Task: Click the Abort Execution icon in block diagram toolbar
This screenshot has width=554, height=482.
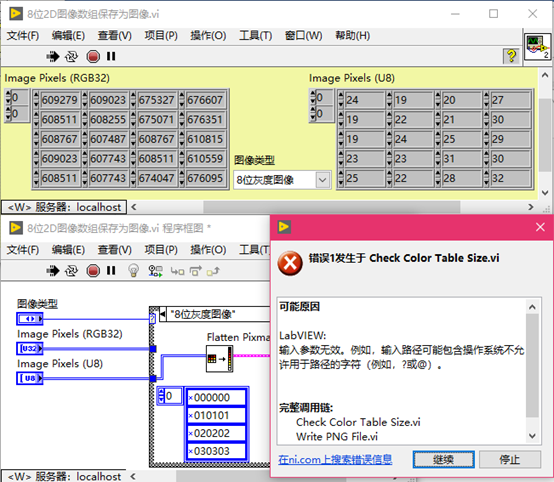Action: click(x=93, y=271)
